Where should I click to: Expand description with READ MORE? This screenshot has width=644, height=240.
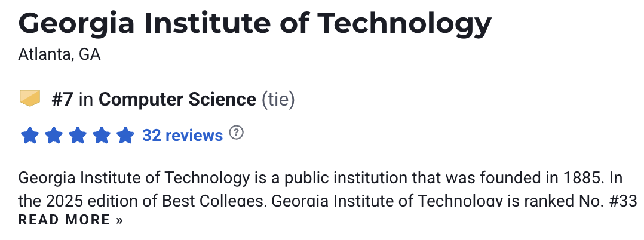[70, 220]
